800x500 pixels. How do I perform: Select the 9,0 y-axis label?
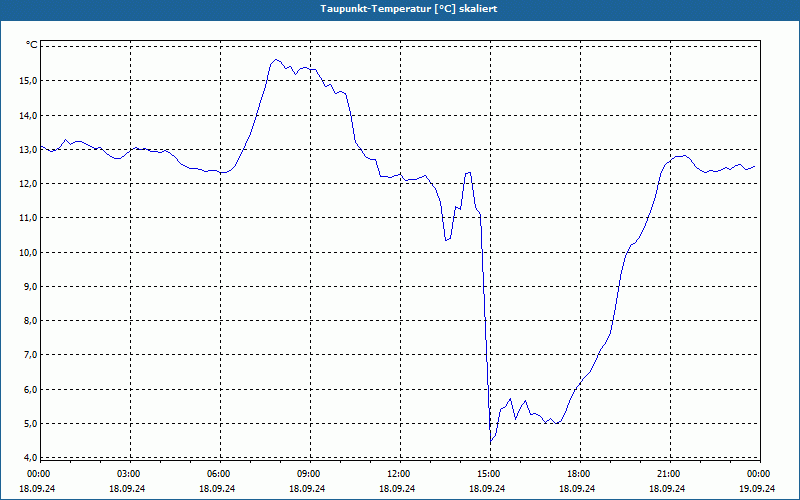click(30, 287)
